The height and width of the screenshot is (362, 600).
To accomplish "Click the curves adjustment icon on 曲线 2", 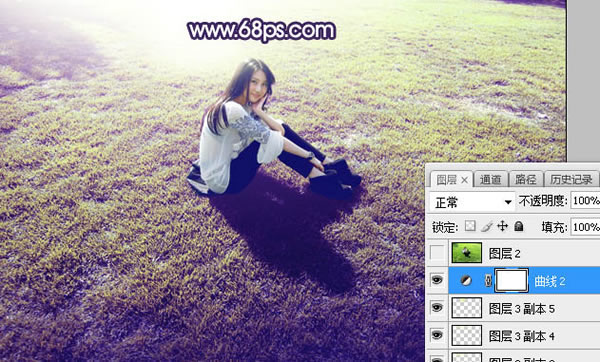I will [466, 281].
